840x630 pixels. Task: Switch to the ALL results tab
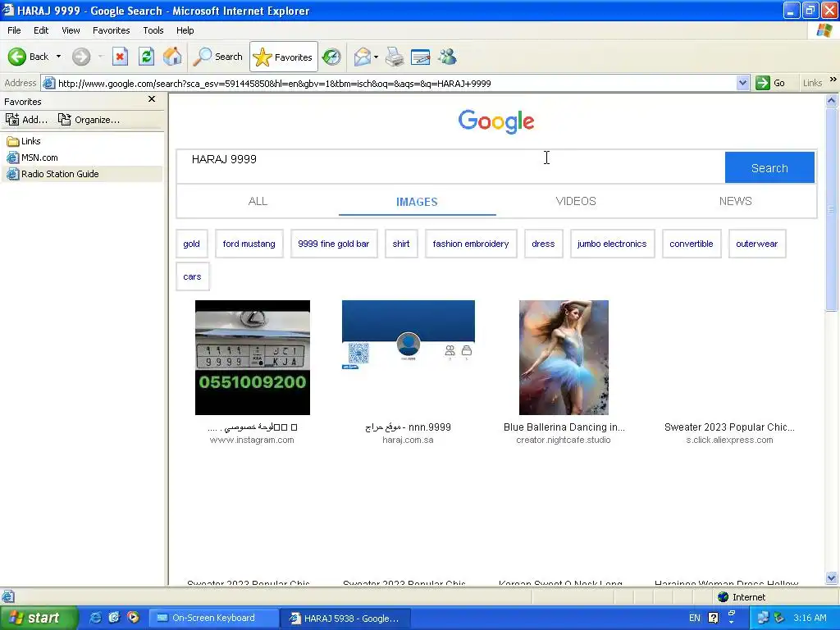coord(258,202)
